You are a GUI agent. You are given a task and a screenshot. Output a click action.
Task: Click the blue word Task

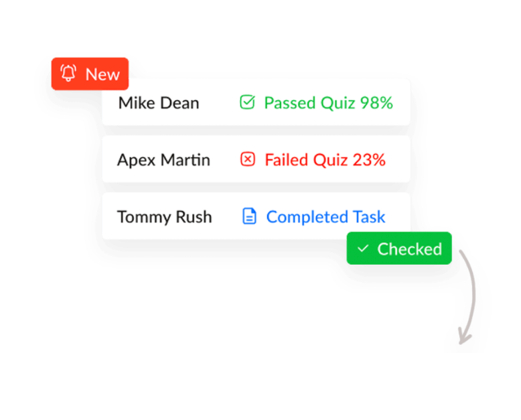[369, 216]
